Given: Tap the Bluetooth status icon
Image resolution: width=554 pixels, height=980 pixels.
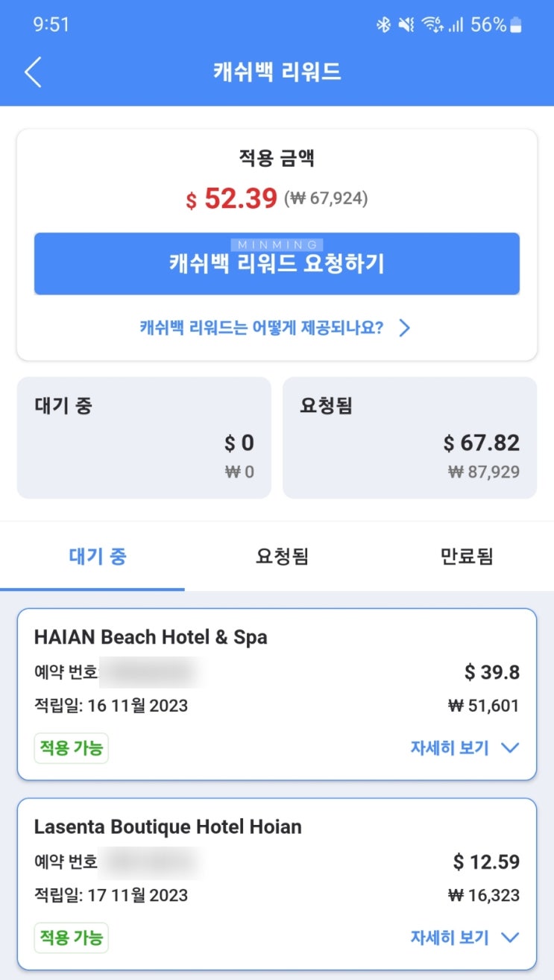Looking at the screenshot, I should click(383, 25).
